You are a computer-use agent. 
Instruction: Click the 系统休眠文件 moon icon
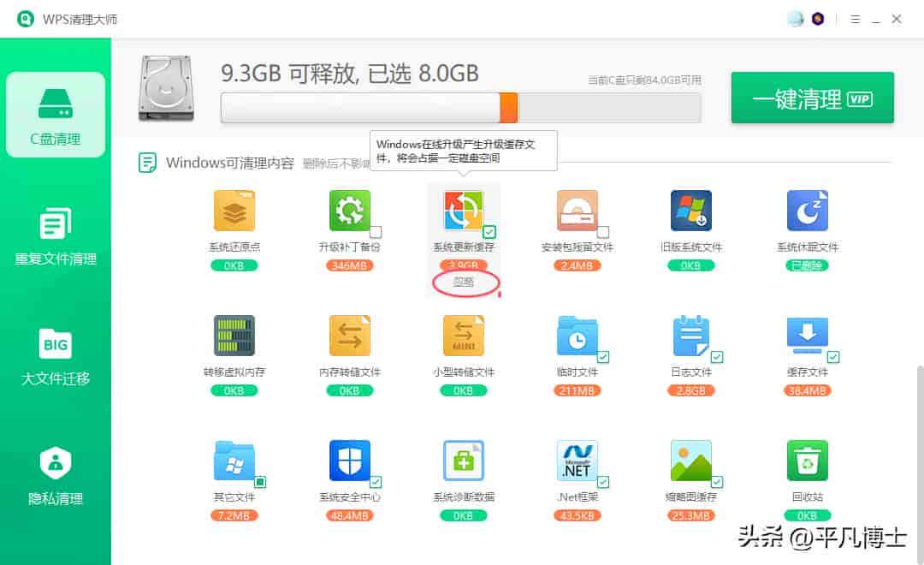808,211
